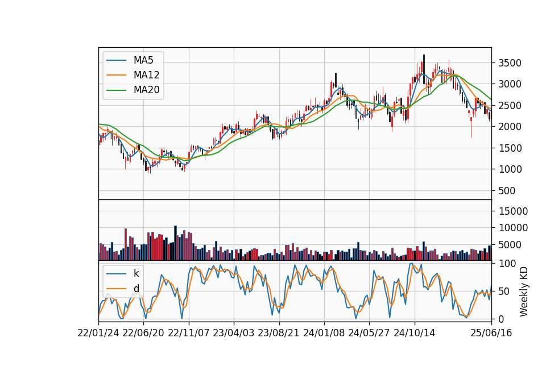Click the Weekly KD axis label

[x=524, y=291]
